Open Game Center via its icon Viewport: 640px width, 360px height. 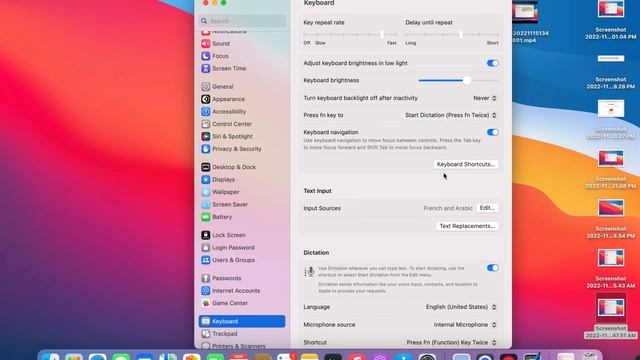[x=206, y=303]
